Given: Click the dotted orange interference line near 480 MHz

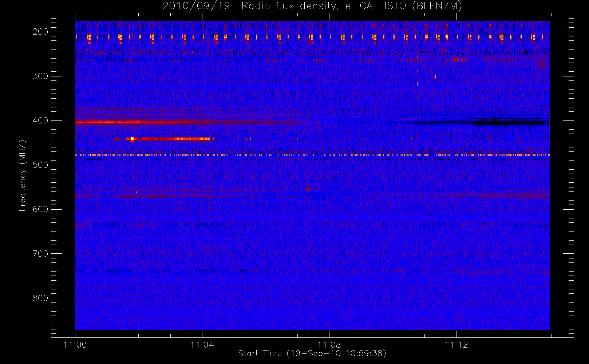Looking at the screenshot, I should [312, 155].
